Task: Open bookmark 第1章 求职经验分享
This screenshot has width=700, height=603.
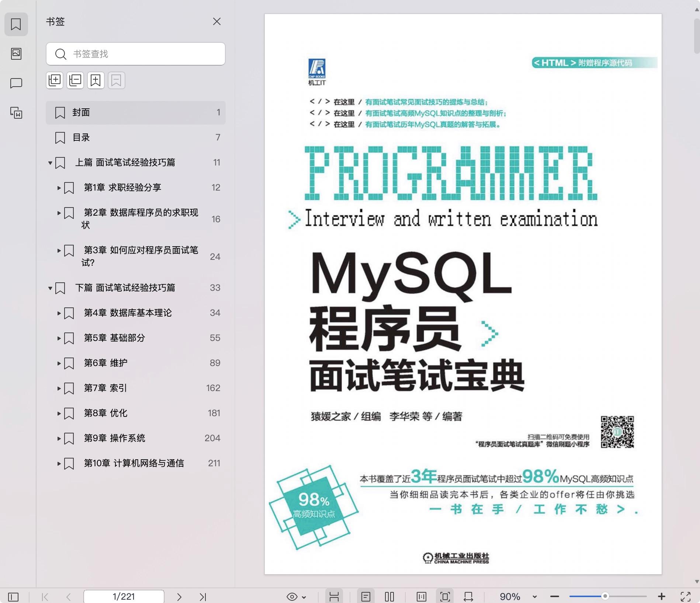Action: (122, 188)
